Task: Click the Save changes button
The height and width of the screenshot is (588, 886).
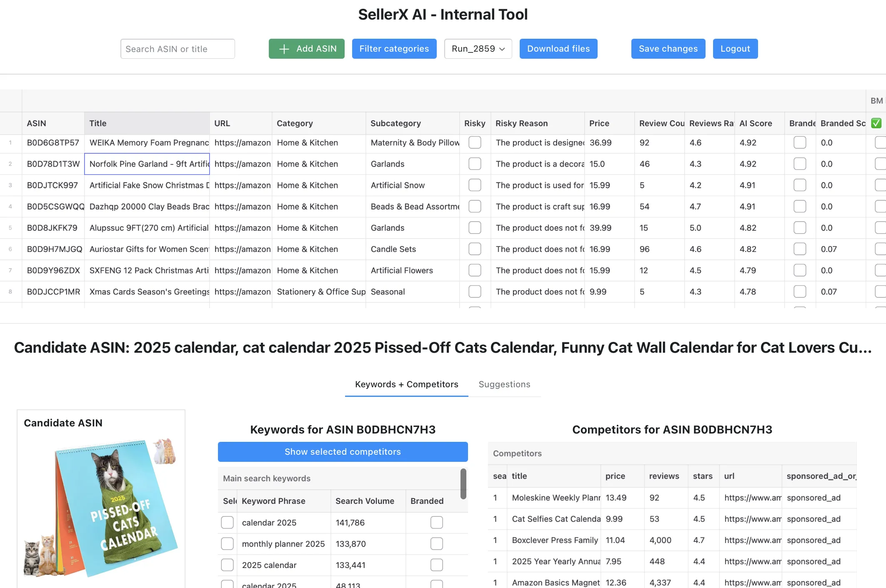Action: (x=668, y=49)
